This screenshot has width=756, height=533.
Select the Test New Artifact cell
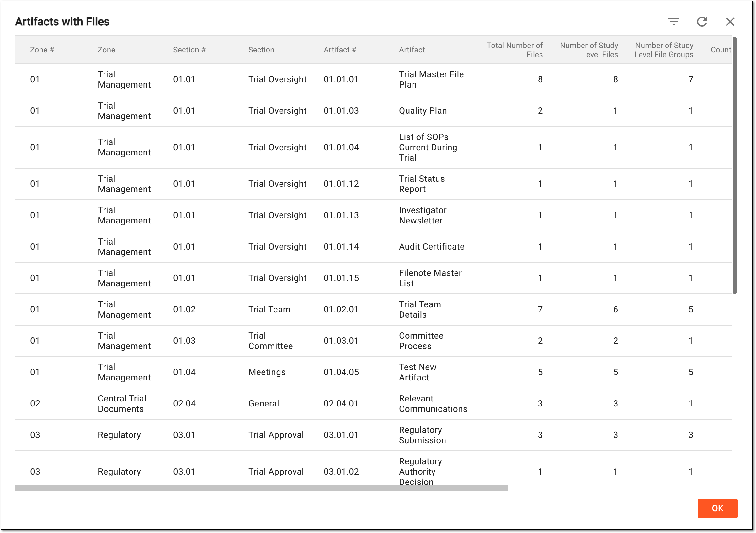coord(418,372)
